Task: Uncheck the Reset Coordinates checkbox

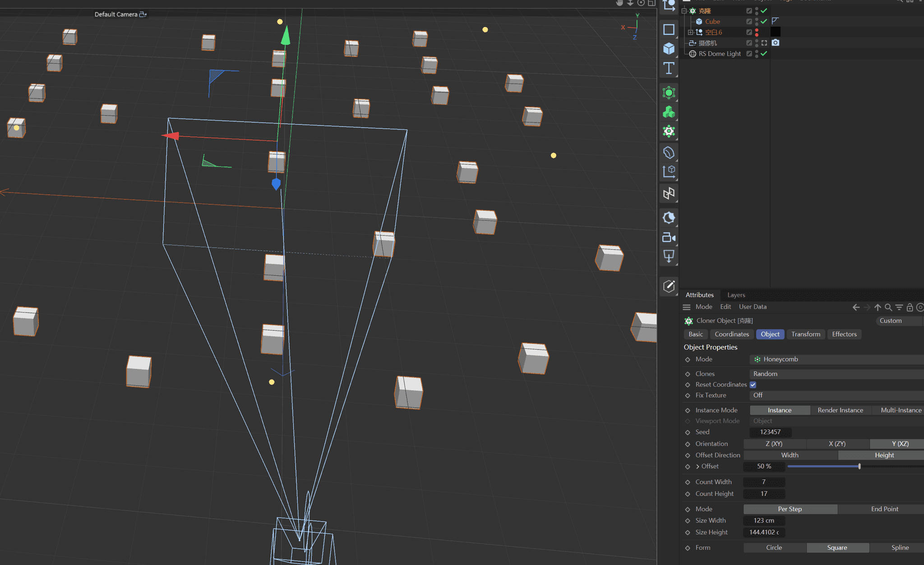Action: (x=753, y=385)
